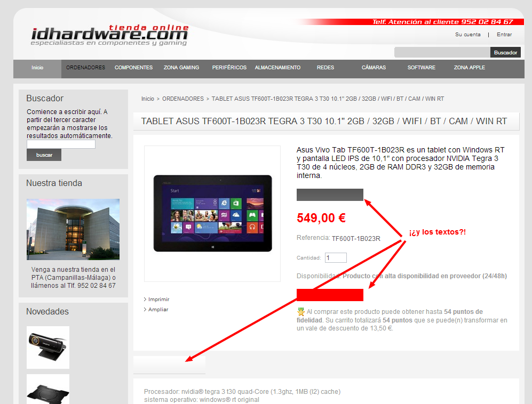Click the header Buscador button
Image resolution: width=532 pixels, height=404 pixels.
click(505, 52)
